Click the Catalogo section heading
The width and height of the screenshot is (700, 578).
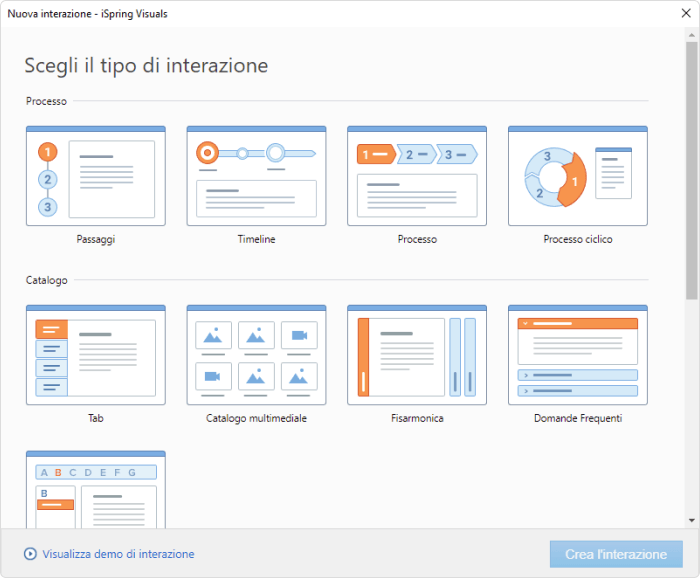[x=46, y=280]
